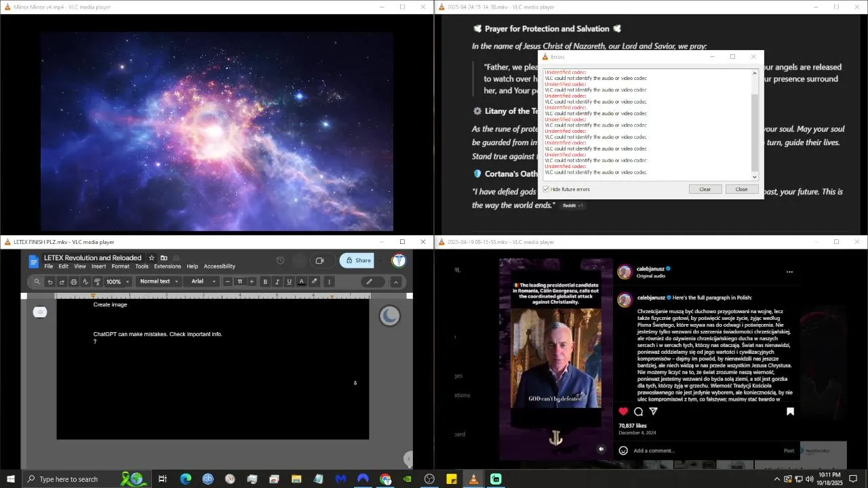Image resolution: width=868 pixels, height=488 pixels.
Task: Click the Share button in Docs
Action: tap(357, 260)
